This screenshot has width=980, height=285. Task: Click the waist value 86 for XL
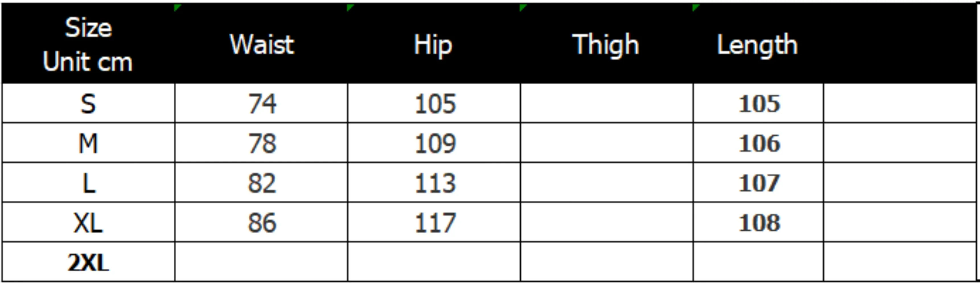pos(262,223)
